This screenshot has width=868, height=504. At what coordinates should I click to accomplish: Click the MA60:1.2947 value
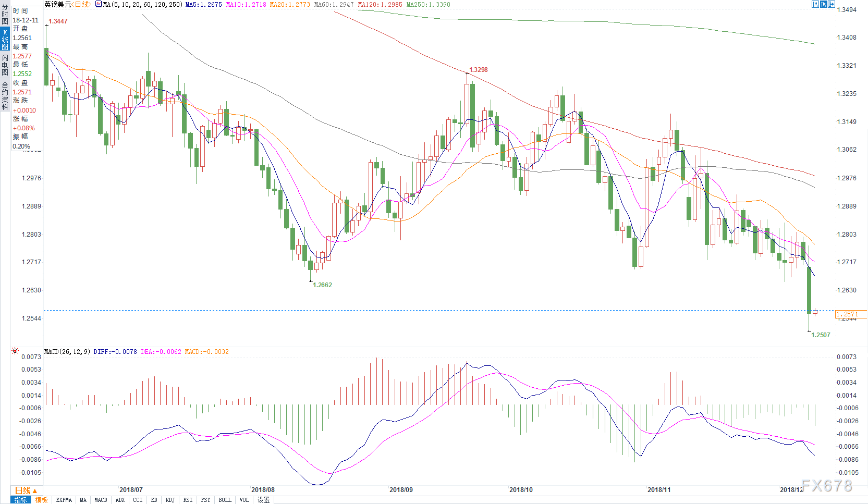pos(334,4)
